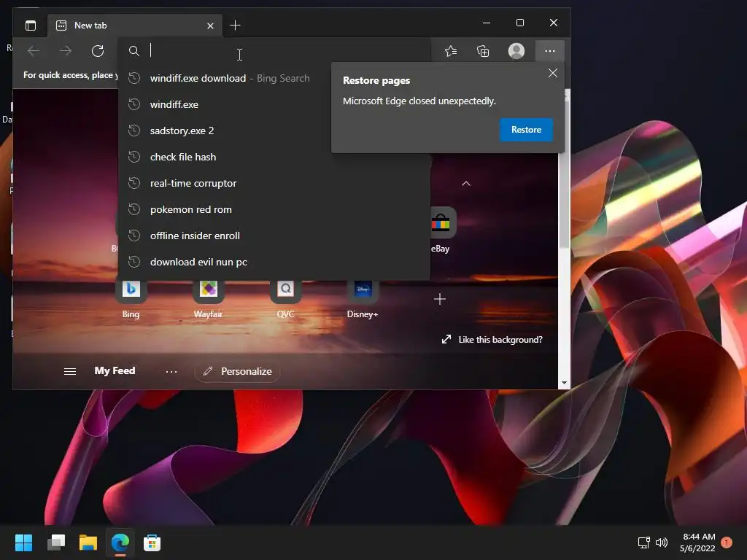Click the page scroll down arrow
747x560 pixels.
pyautogui.click(x=564, y=383)
